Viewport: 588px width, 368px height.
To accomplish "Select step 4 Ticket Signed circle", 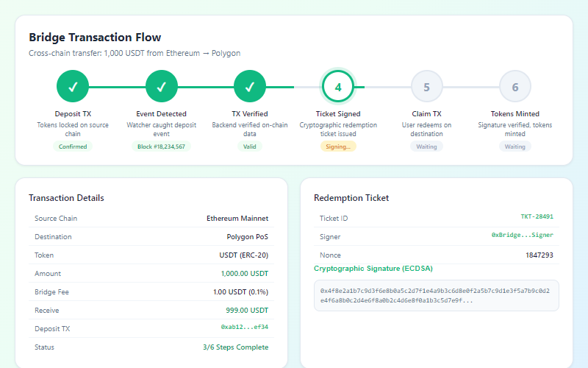I will [338, 87].
